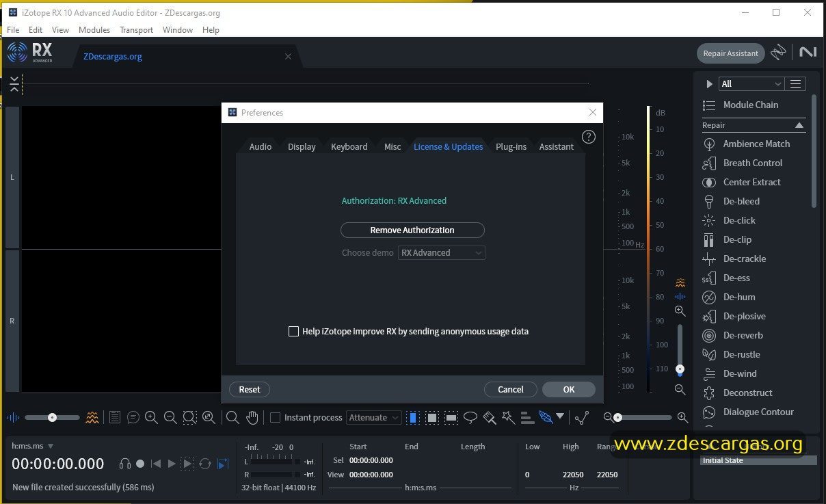
Task: Select the Lasso selection tool
Action: coord(470,417)
